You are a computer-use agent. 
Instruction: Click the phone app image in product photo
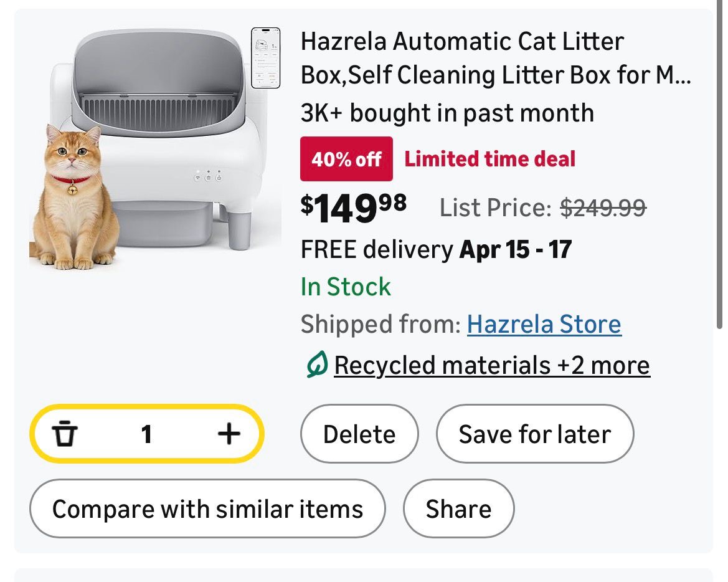[266, 58]
